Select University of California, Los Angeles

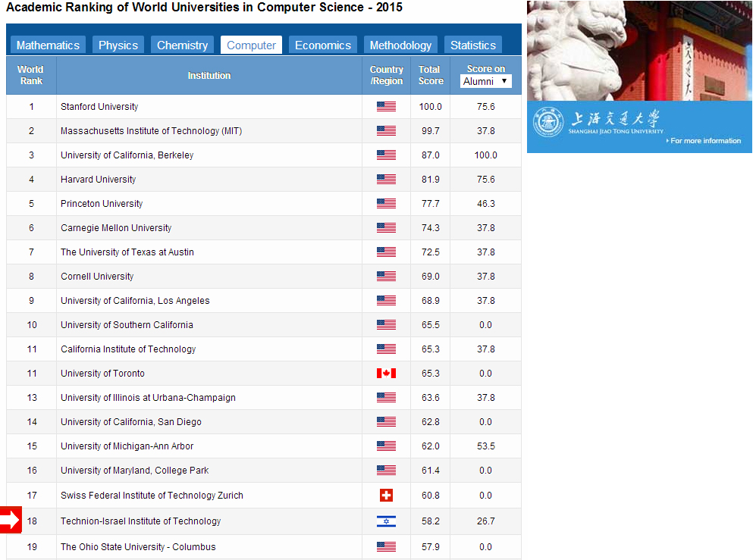[135, 300]
